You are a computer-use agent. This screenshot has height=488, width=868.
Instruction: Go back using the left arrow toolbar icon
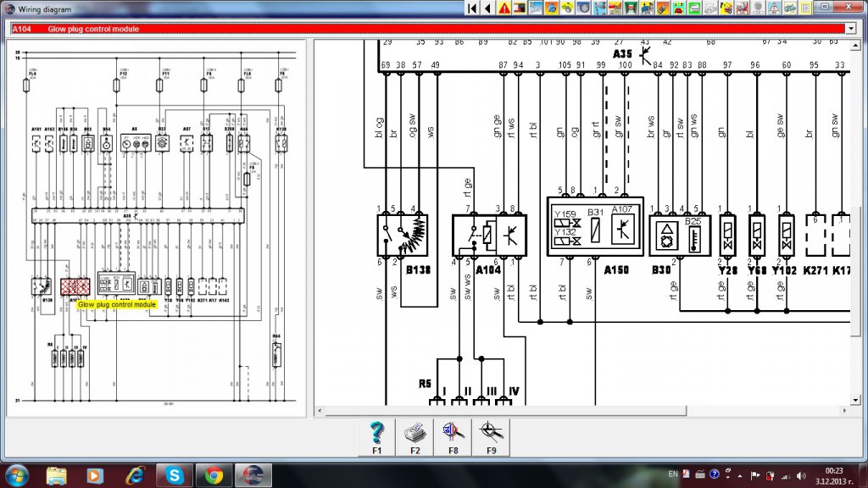(487, 8)
